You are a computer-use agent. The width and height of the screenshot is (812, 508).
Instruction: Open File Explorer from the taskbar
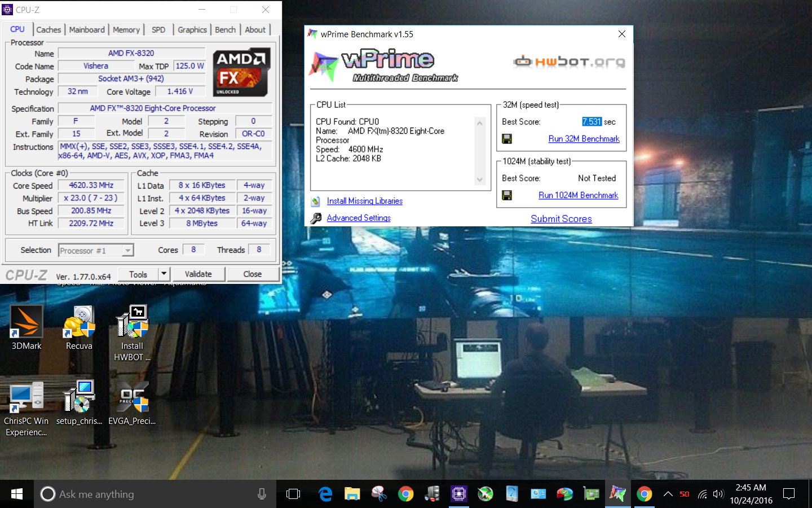352,494
